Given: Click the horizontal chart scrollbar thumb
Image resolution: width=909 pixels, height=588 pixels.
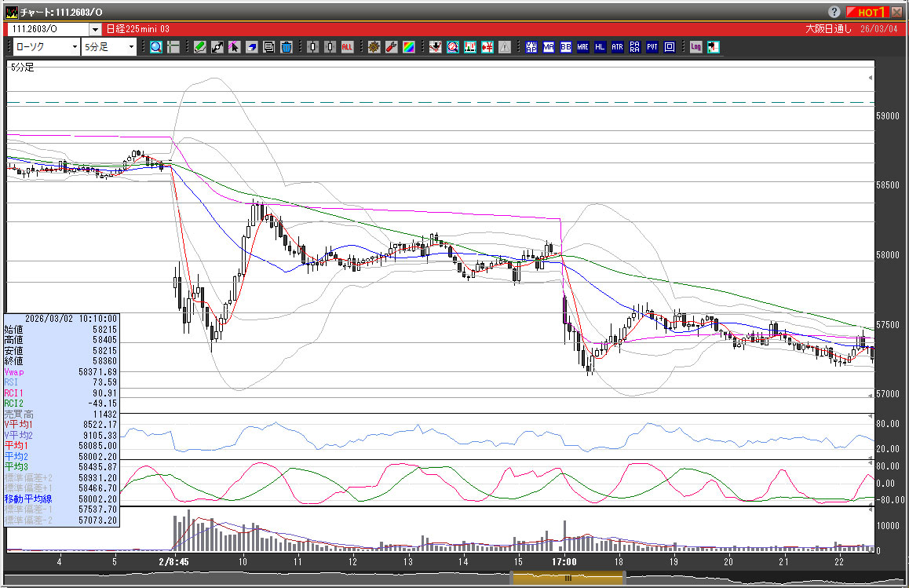Looking at the screenshot, I should pos(567,579).
